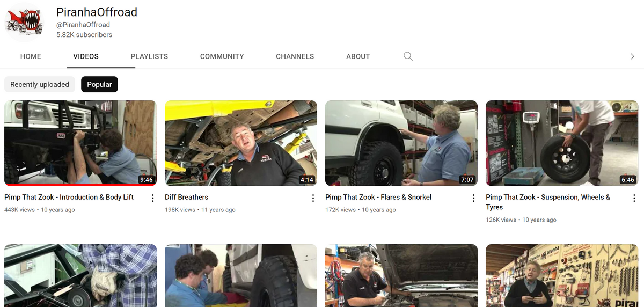
Task: Switch to the HOME tab
Action: 31,56
